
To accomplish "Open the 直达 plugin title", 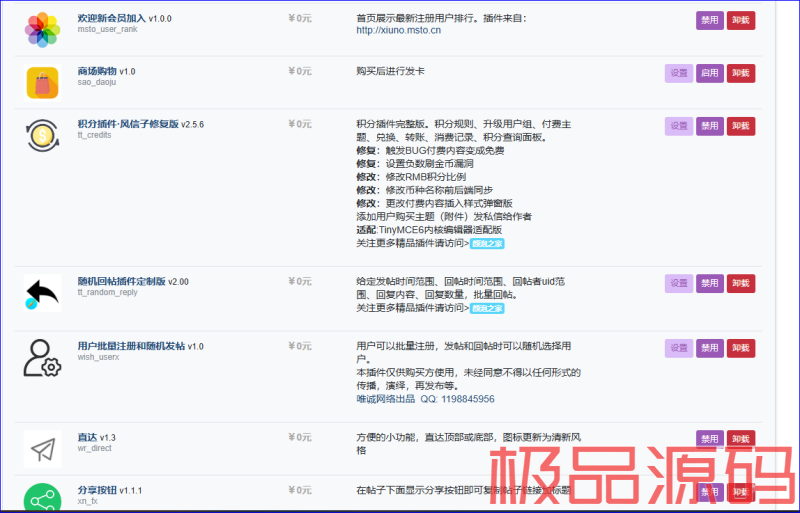I will [87, 437].
